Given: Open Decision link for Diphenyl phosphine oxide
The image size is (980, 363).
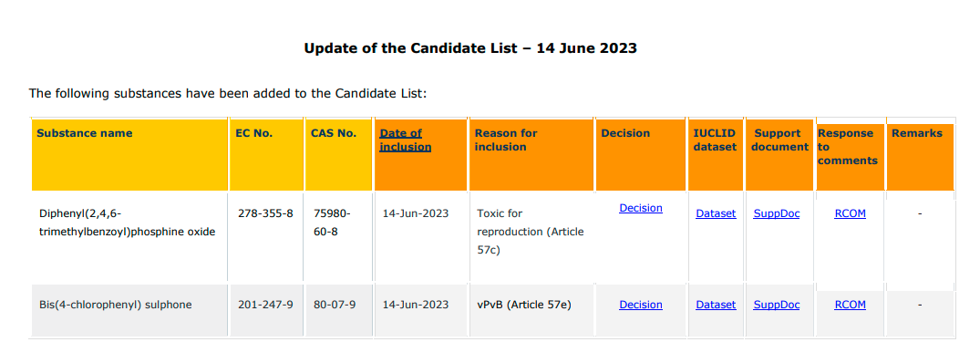Looking at the screenshot, I should (641, 208).
